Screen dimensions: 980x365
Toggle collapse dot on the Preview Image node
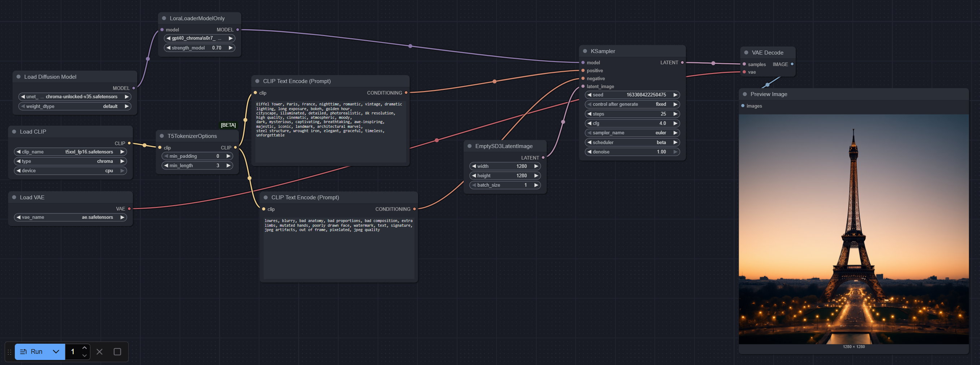pyautogui.click(x=745, y=94)
